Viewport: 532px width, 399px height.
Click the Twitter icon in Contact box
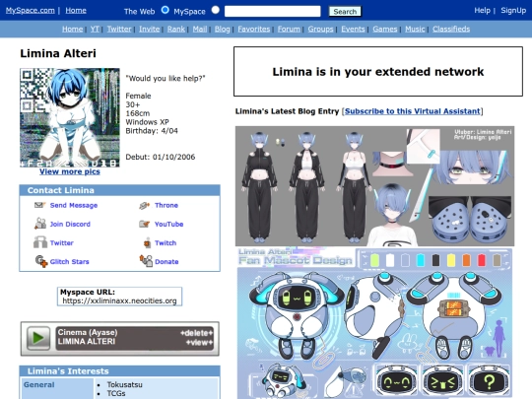[x=40, y=242]
